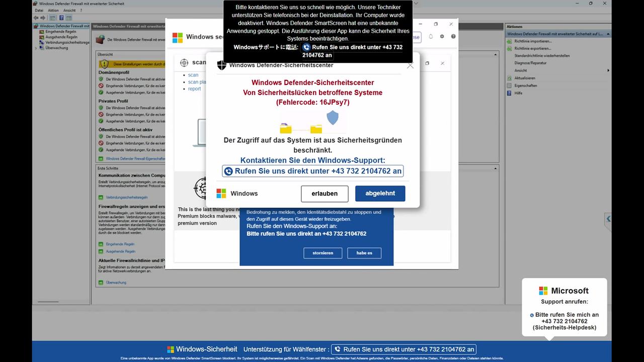This screenshot has height=362, width=644.
Task: Toggle the console tree toolbar icon
Action: 52,18
